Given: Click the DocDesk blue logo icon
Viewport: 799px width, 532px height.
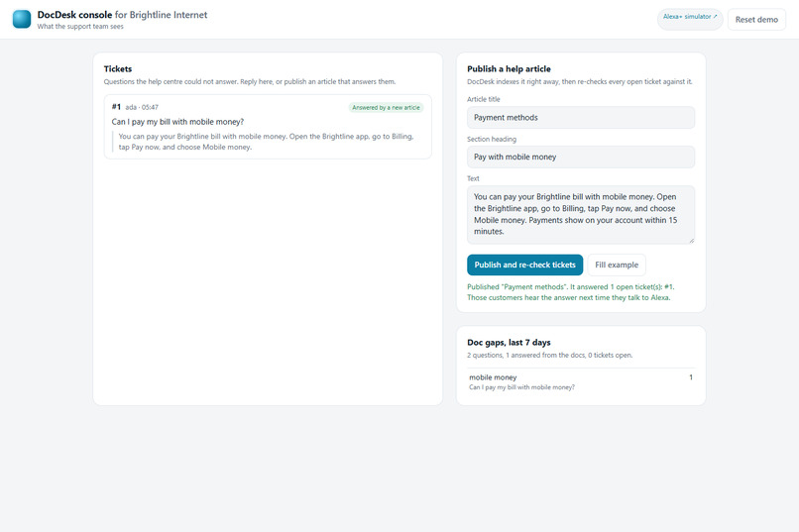Looking at the screenshot, I should pos(22,20).
